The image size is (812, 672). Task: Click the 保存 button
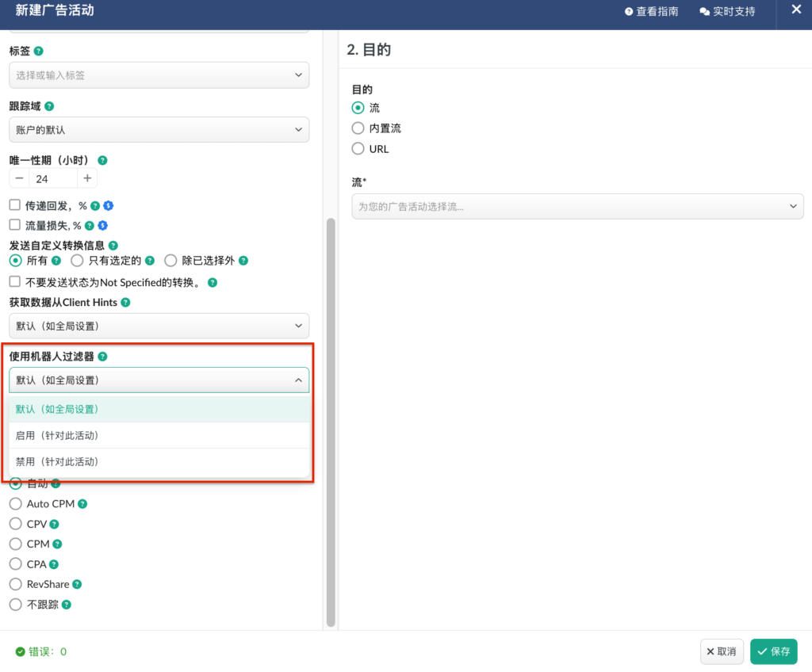773,651
